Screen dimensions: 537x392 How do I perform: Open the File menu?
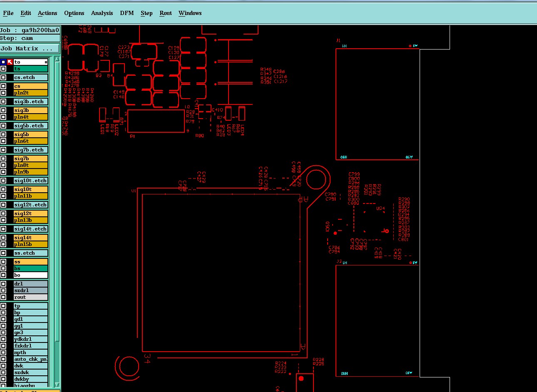8,13
